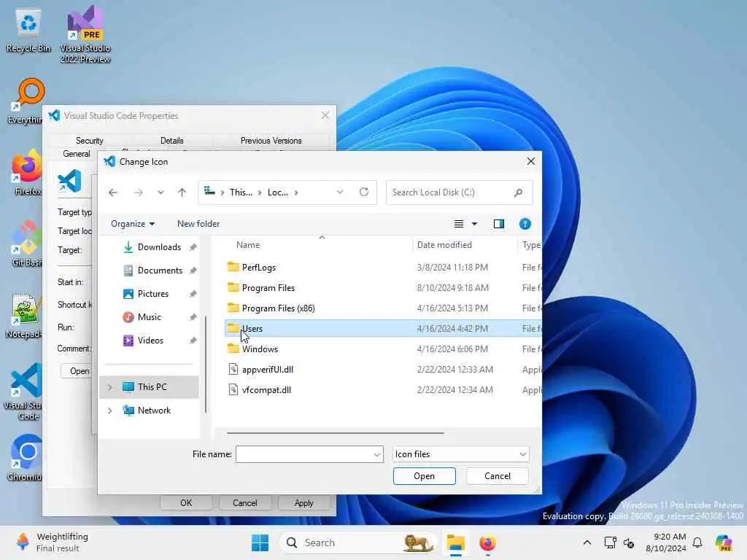Select the Firefox desktop shortcut
The image size is (747, 560).
coord(27,173)
